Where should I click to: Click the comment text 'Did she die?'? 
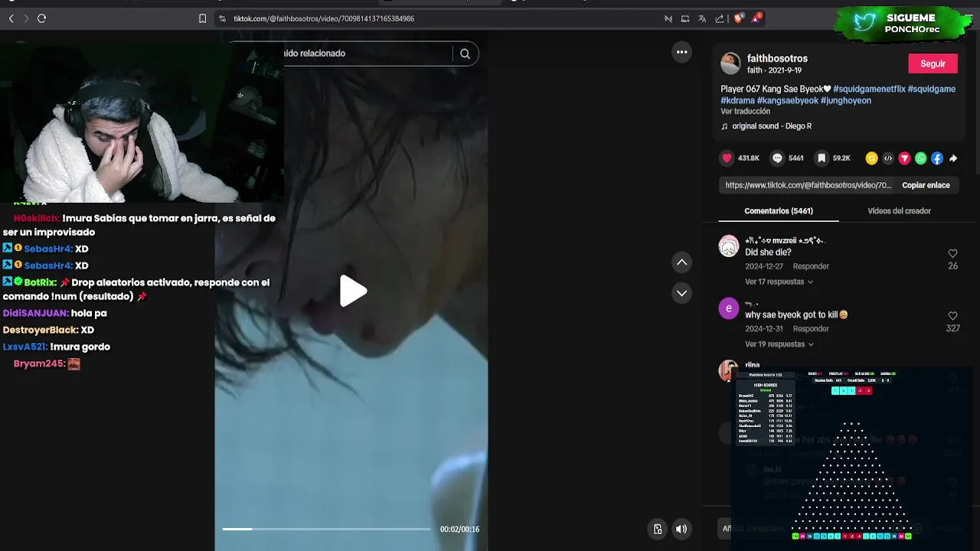768,253
